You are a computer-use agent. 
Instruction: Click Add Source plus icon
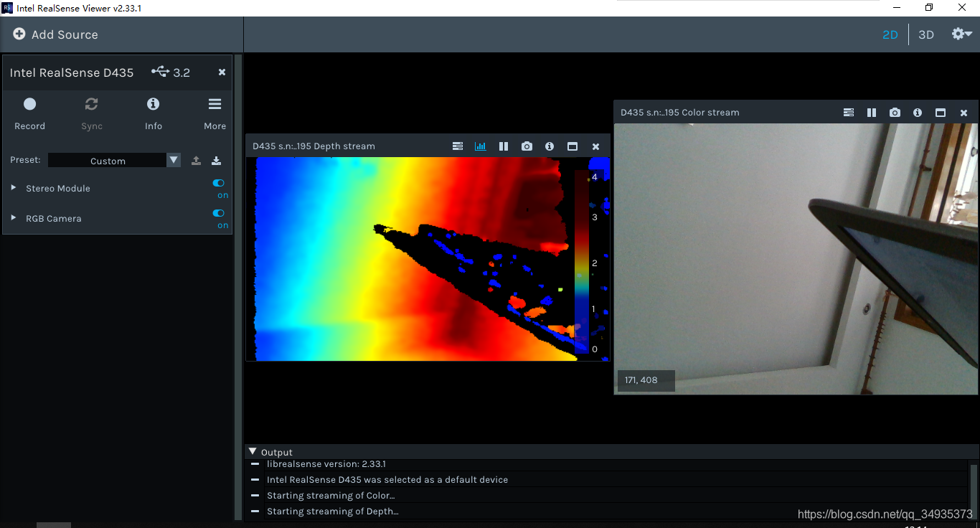[19, 34]
